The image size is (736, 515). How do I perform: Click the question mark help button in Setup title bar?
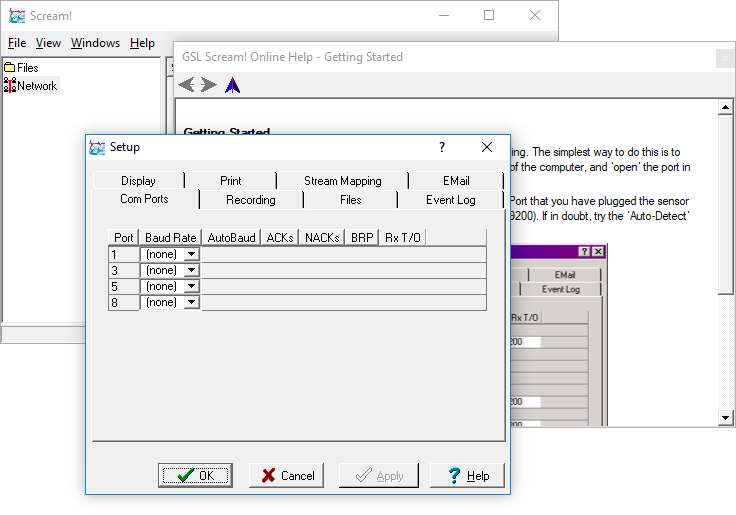click(x=442, y=147)
